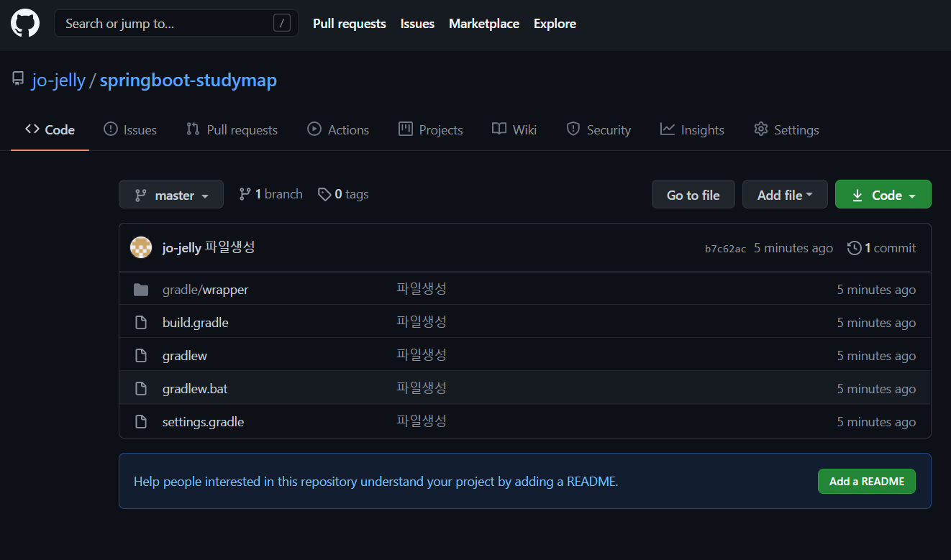Screen dimensions: 951x560
Task: Open the Issues repository tab
Action: (130, 130)
